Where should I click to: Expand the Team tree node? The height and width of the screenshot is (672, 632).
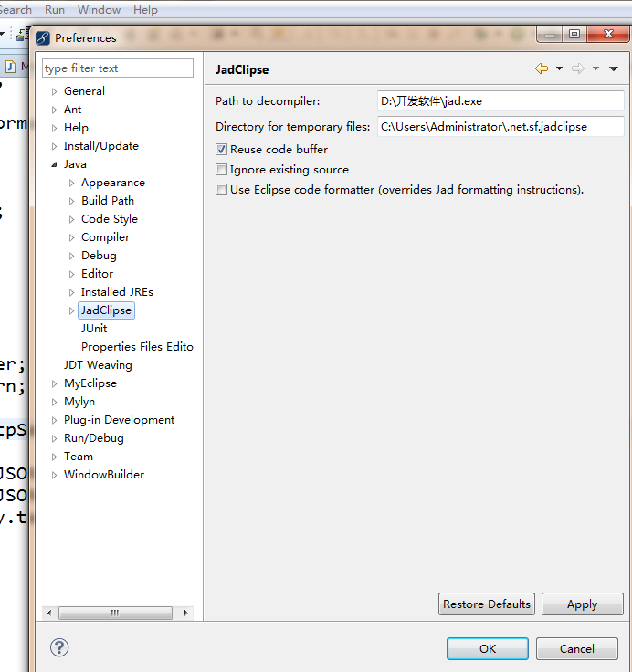(54, 457)
